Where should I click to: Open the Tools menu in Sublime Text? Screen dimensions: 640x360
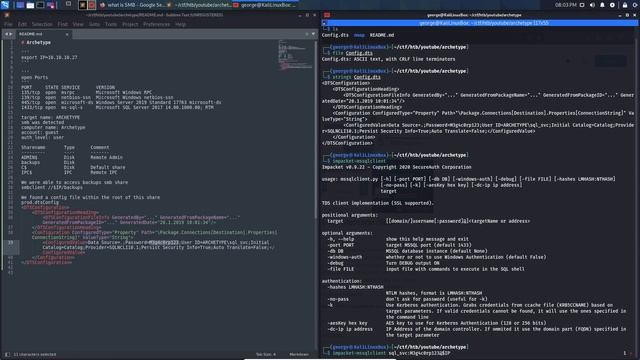coord(111,24)
